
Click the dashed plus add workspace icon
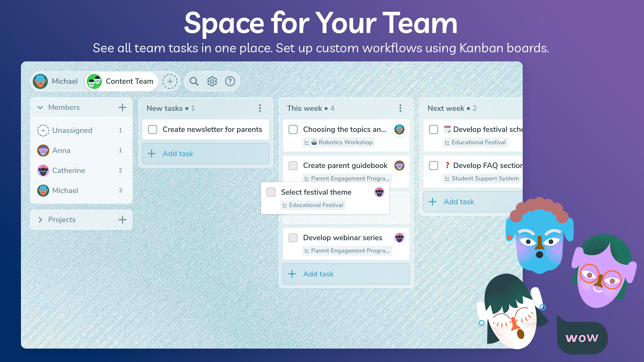pos(170,81)
